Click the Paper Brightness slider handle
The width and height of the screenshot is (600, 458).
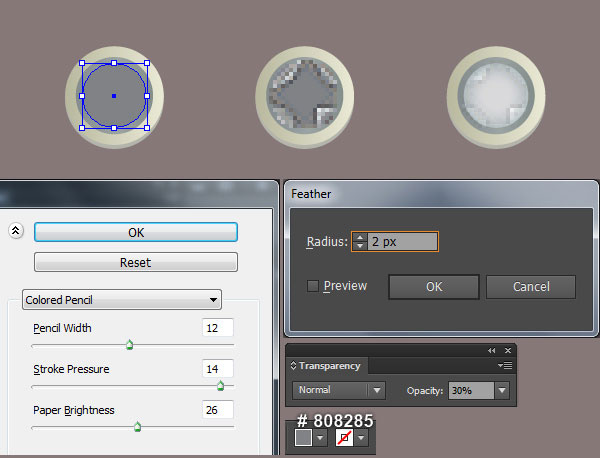coord(137,427)
